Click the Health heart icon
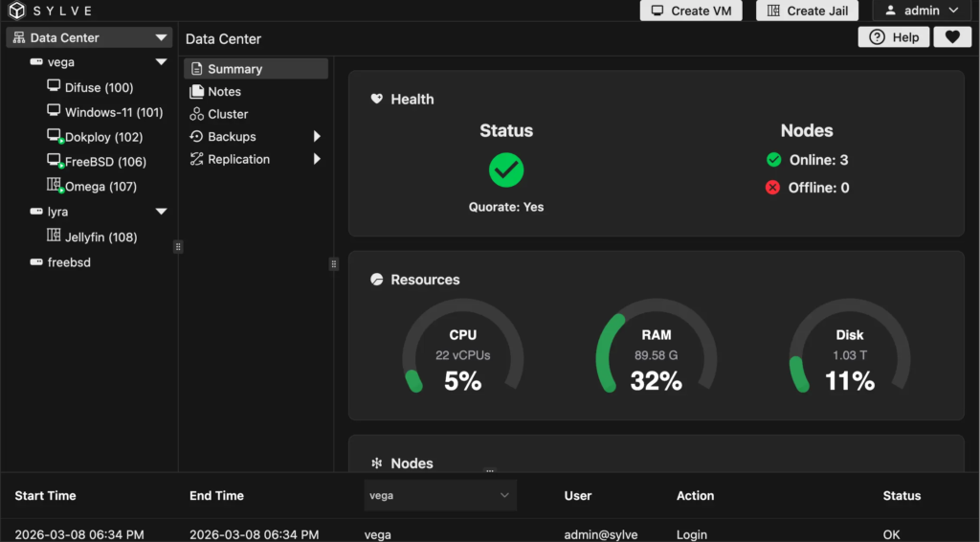 pos(376,99)
